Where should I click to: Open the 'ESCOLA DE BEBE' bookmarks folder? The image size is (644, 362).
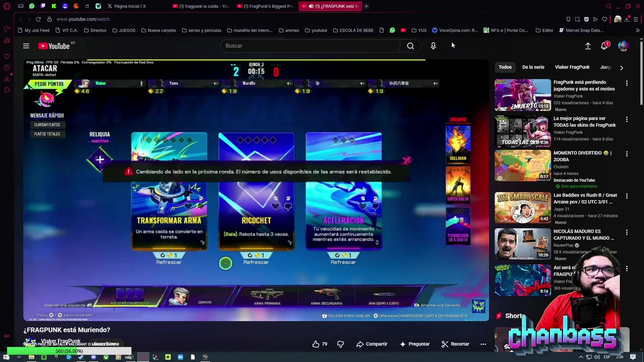[353, 30]
